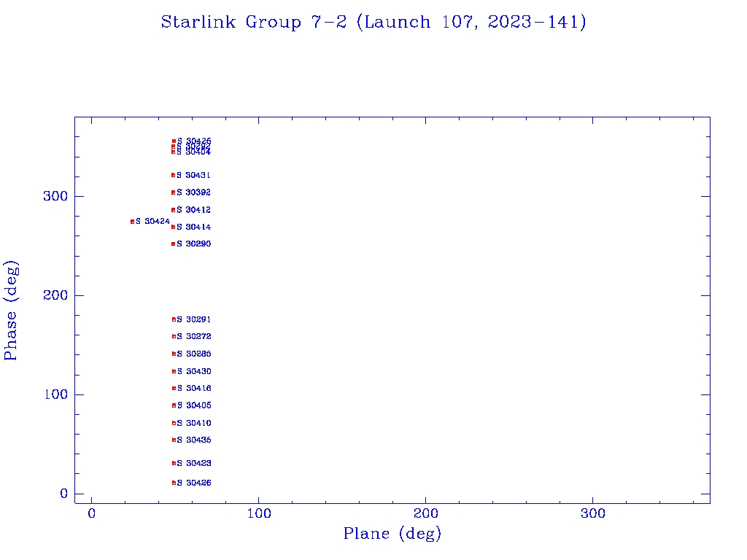Select the "0" tick on the Plane axis
Viewport: 747px width, 560px height.
tap(91, 513)
